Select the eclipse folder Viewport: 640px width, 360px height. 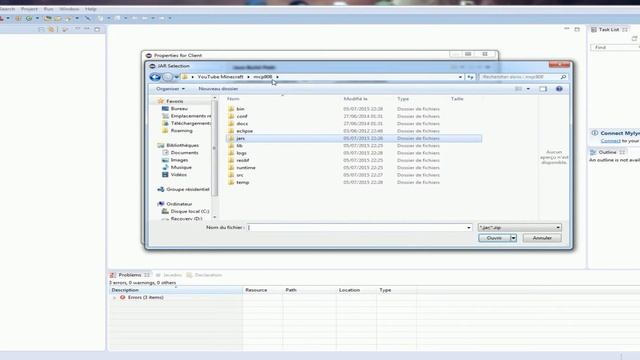point(244,131)
